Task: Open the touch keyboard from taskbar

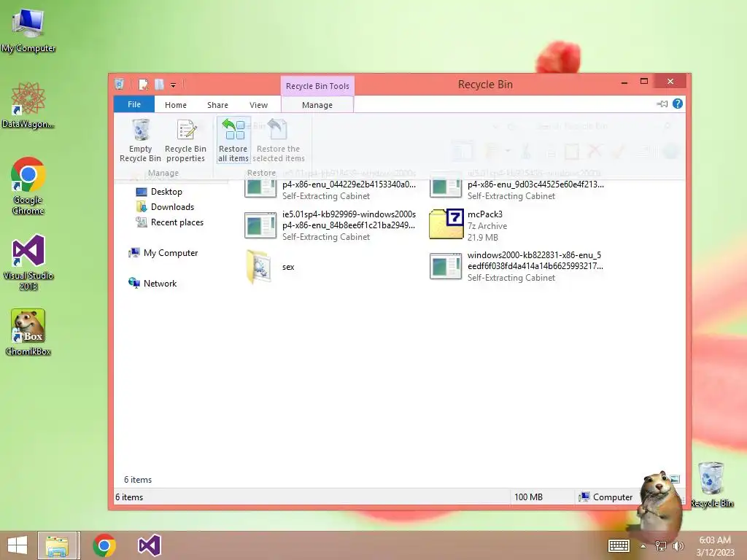Action: pos(619,545)
